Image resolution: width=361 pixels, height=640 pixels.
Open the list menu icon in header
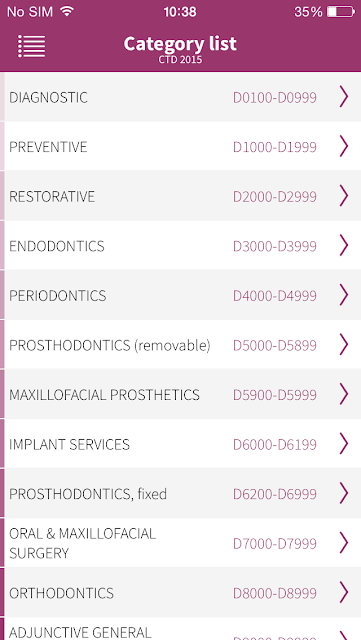(31, 46)
